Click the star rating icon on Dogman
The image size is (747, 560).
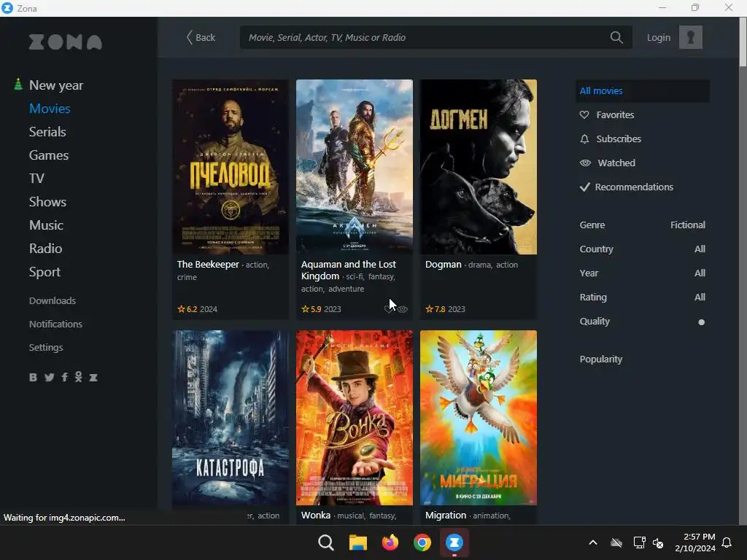click(x=429, y=309)
